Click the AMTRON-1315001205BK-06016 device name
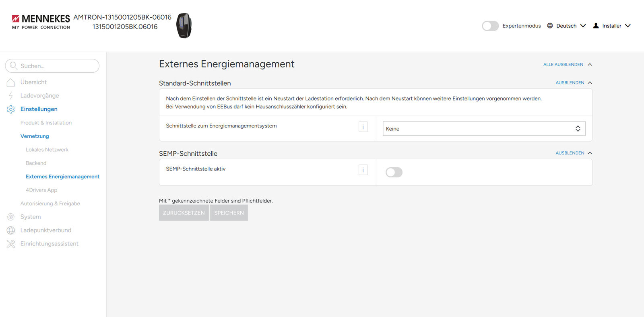This screenshot has height=317, width=644. coord(122,17)
